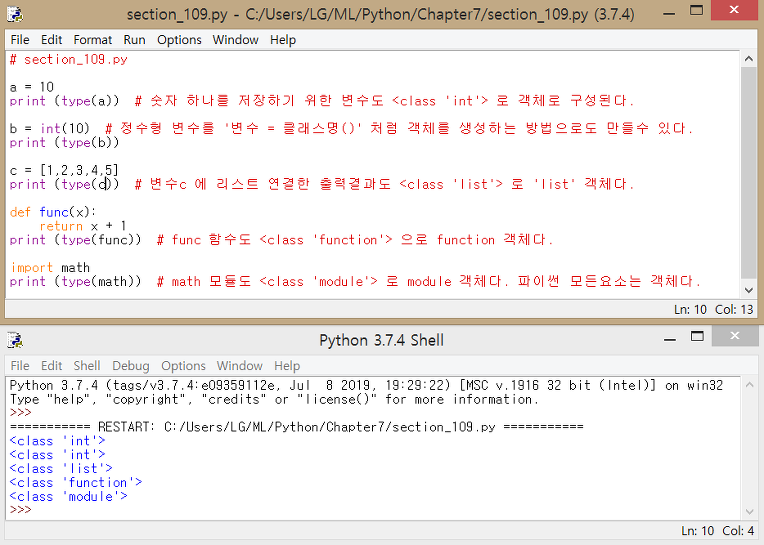
Task: Click 'print (type(c))' in the editor
Action: tap(64, 184)
